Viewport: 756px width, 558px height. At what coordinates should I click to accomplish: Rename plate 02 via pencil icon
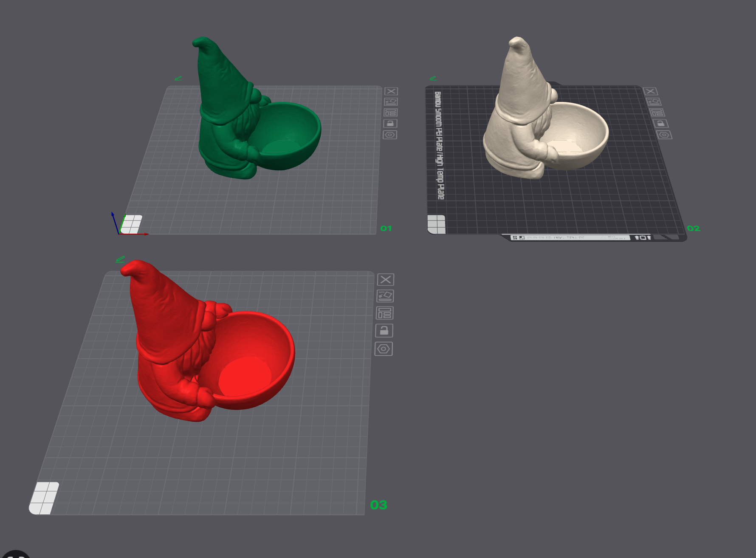click(x=433, y=78)
